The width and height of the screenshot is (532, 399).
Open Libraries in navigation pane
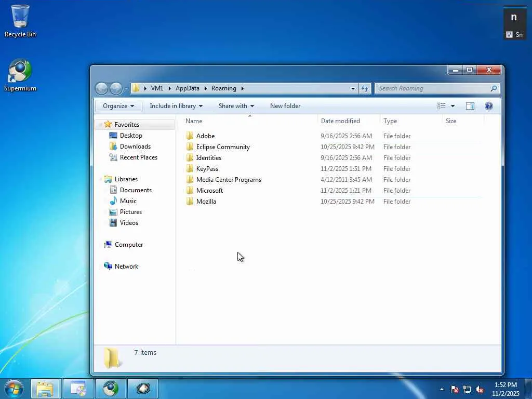click(x=126, y=179)
